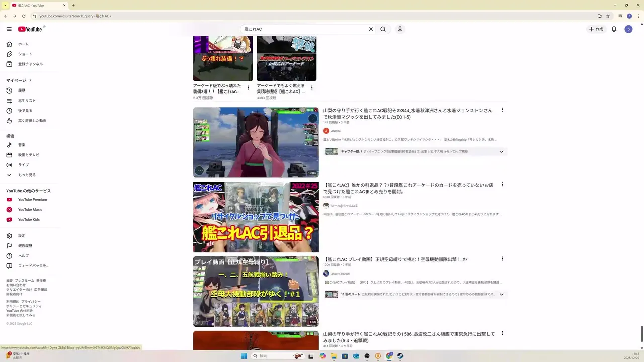Open more options for 正規空母縛り video

tap(502, 259)
